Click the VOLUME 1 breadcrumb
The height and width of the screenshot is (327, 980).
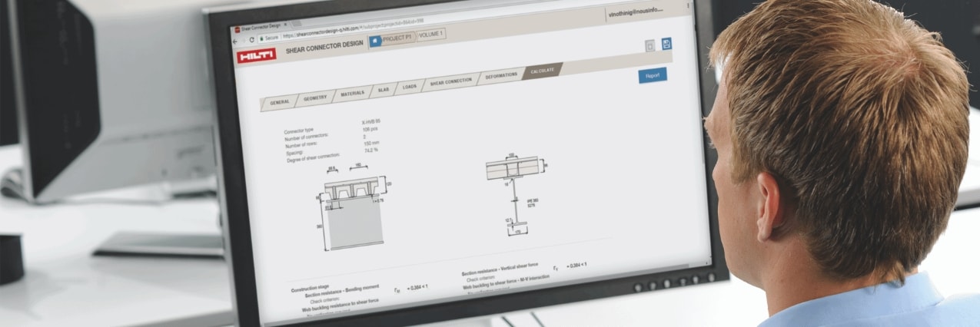430,35
